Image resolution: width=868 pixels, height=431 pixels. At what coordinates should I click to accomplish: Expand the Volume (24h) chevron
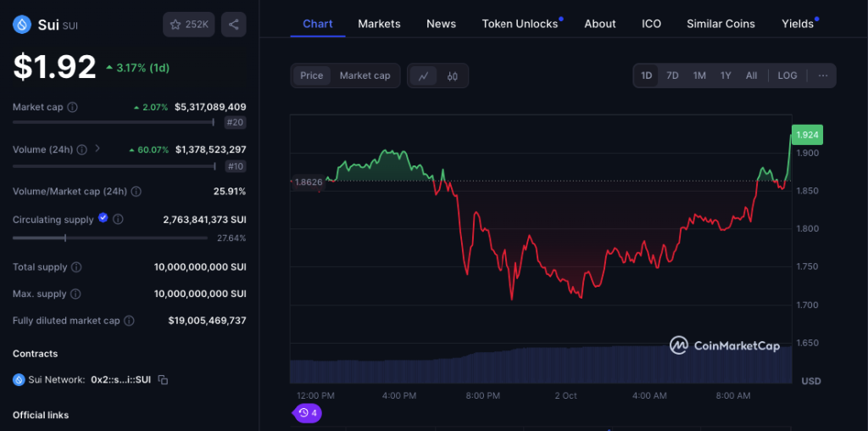tap(97, 148)
